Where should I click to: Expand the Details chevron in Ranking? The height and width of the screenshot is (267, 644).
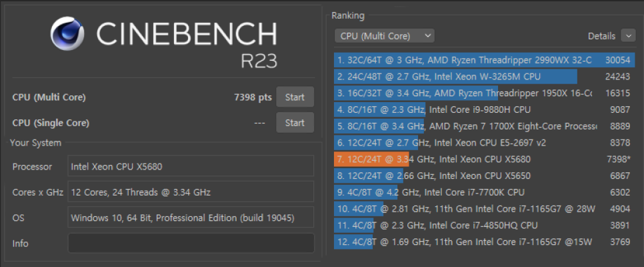point(629,36)
